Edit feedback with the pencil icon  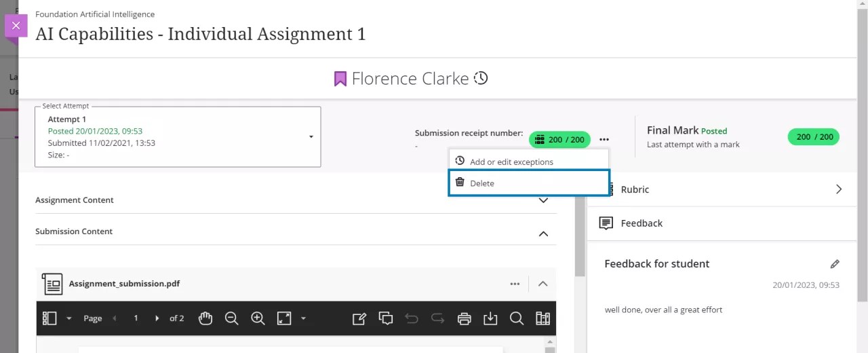pos(835,264)
